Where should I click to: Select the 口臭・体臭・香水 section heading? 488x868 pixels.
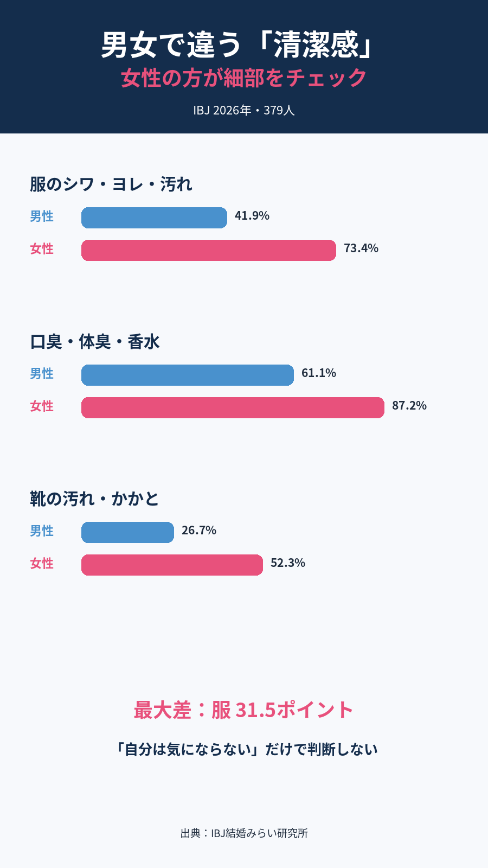(x=95, y=342)
